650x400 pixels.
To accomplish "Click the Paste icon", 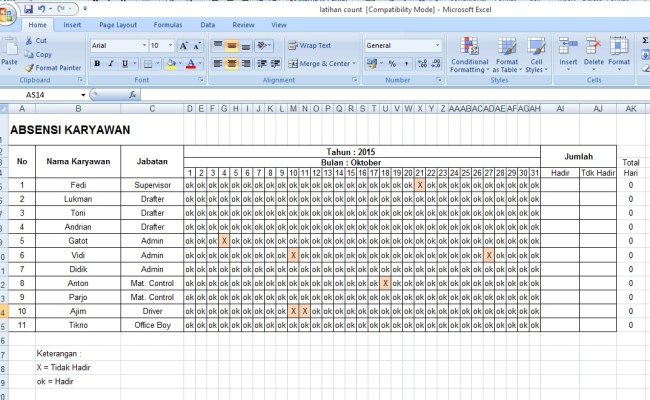I will click(x=9, y=47).
